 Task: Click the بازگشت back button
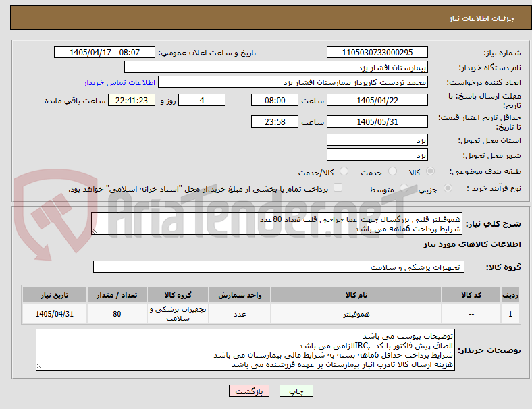coord(249,391)
